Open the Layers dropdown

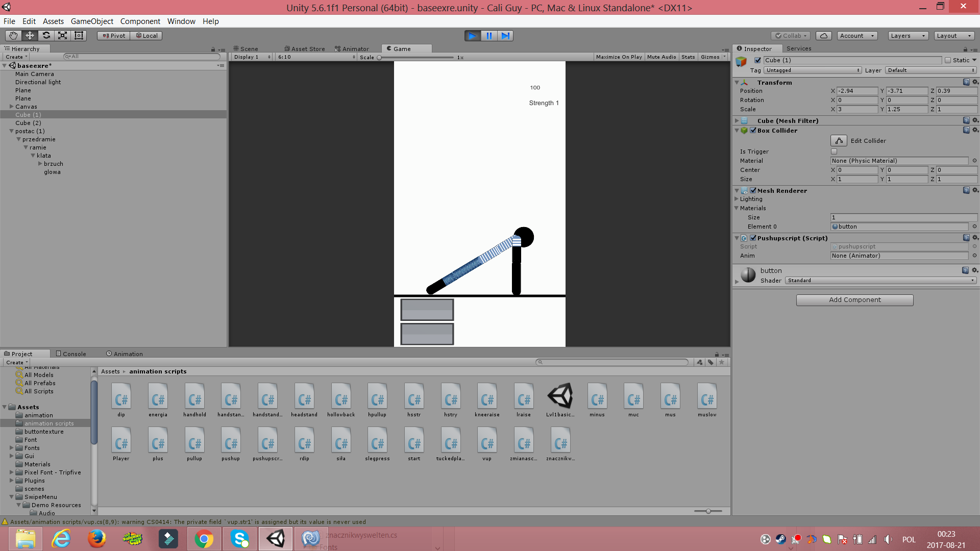click(908, 36)
